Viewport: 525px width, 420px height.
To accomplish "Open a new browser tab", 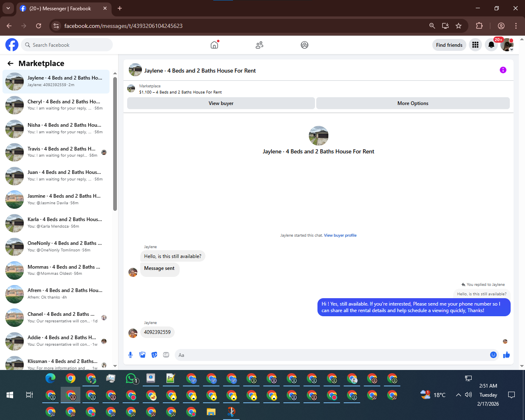I will (120, 8).
